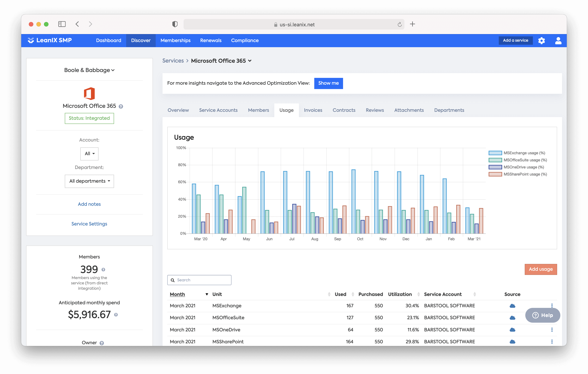Switch to the Departments tab
This screenshot has height=374, width=588.
(449, 110)
